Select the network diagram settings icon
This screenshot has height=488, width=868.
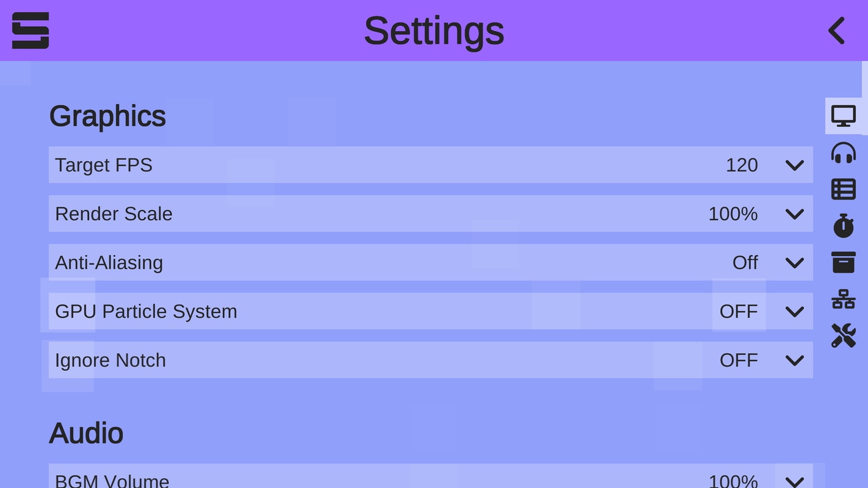(x=844, y=299)
